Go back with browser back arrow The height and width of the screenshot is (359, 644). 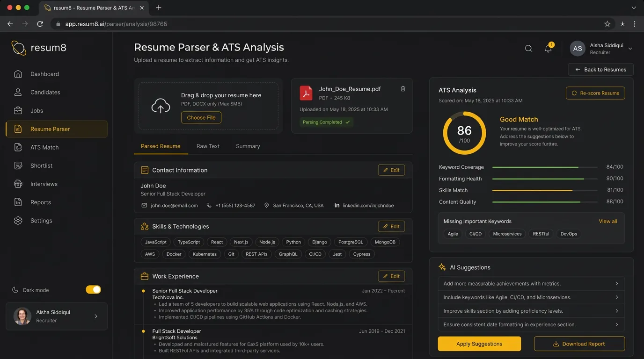(x=10, y=24)
